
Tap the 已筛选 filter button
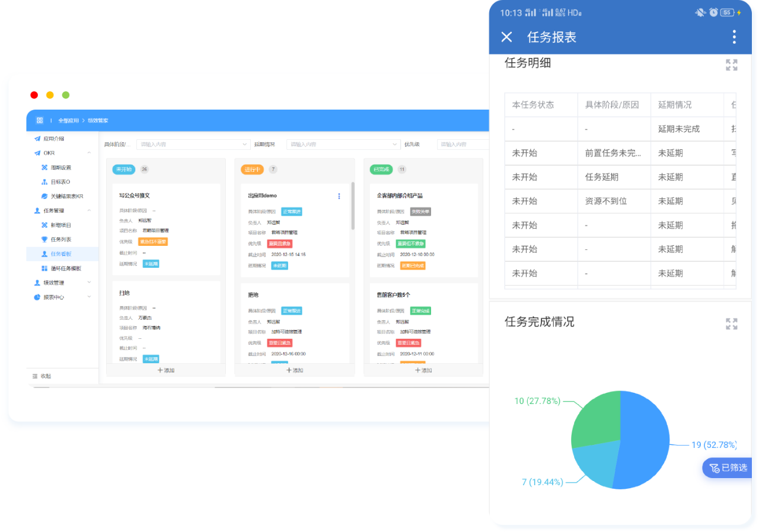(x=728, y=467)
